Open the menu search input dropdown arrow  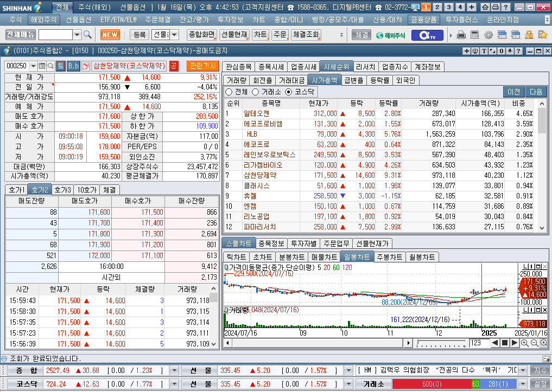(x=77, y=35)
